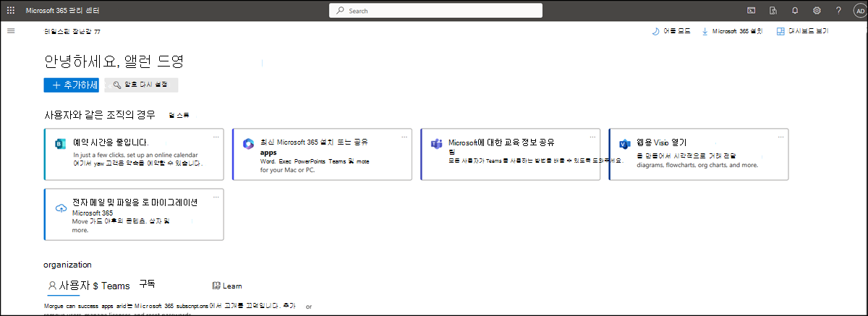Click the blue 추가하세 add button

[x=72, y=85]
